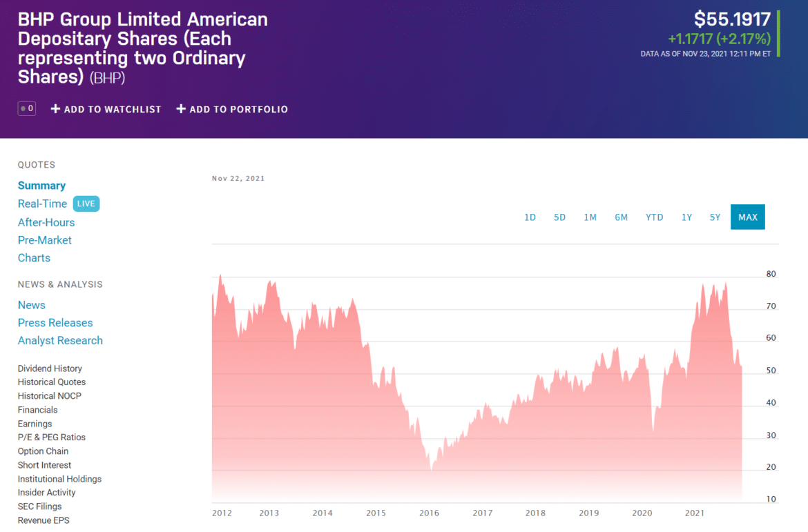
Task: Select the 5Y chart range
Action: (715, 217)
